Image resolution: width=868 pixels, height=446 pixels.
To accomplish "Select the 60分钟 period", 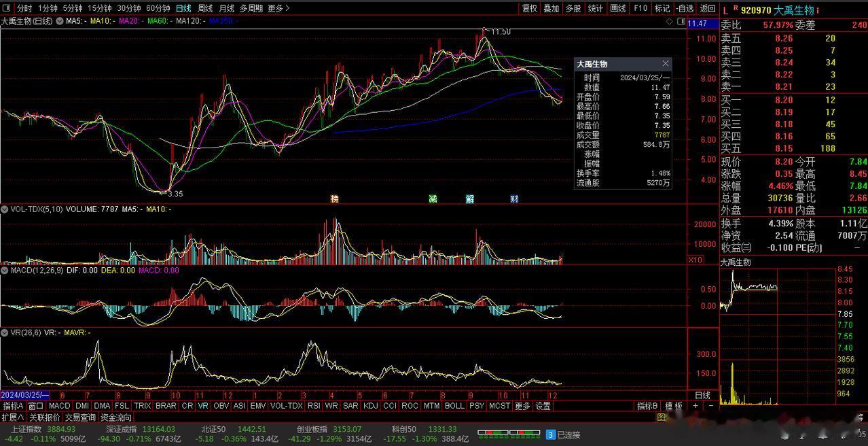I will 158,8.
